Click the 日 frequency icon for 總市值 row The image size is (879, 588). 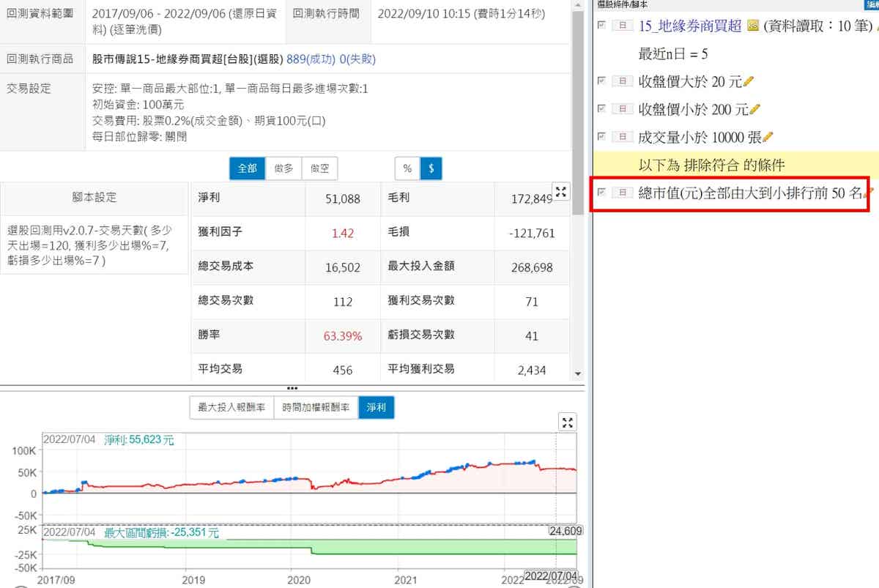(x=622, y=193)
